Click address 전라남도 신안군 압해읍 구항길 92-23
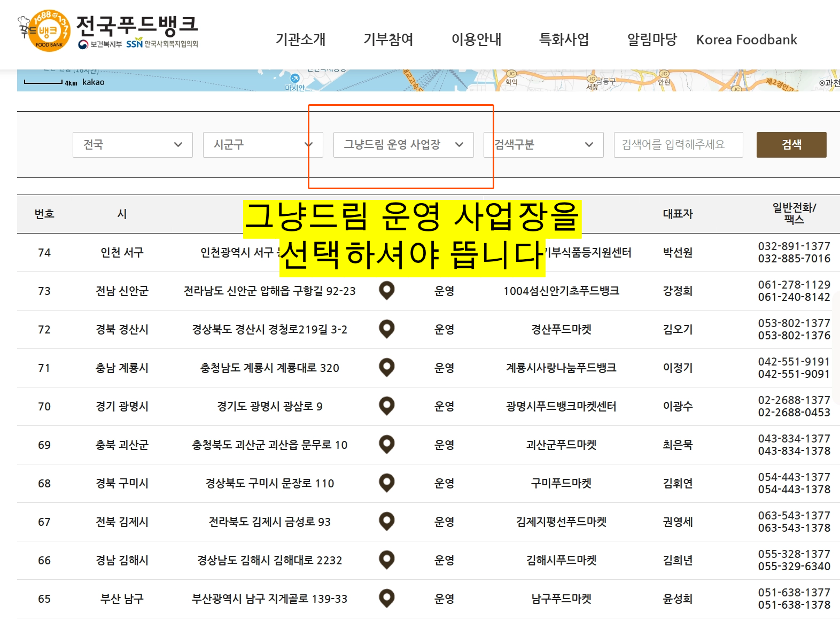The height and width of the screenshot is (621, 840). click(x=269, y=291)
